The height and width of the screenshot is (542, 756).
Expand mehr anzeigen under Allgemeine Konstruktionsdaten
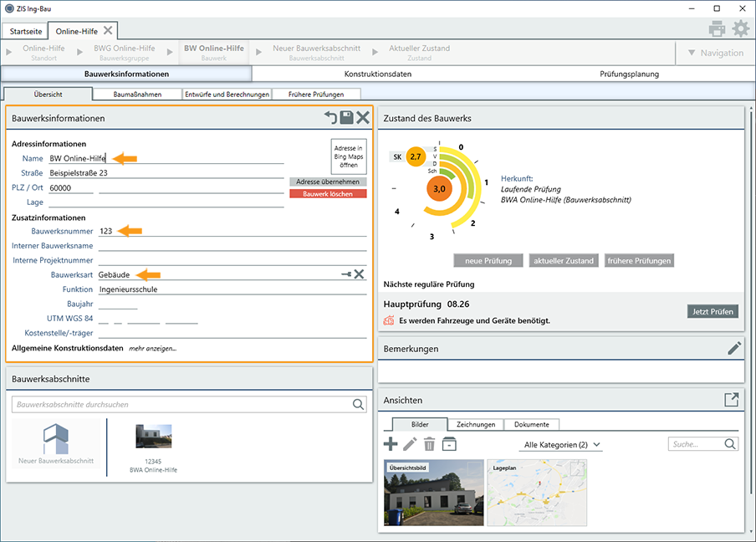point(153,348)
